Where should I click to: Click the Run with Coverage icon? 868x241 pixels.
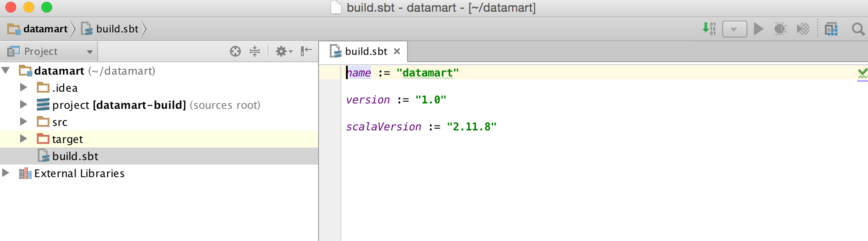click(803, 29)
